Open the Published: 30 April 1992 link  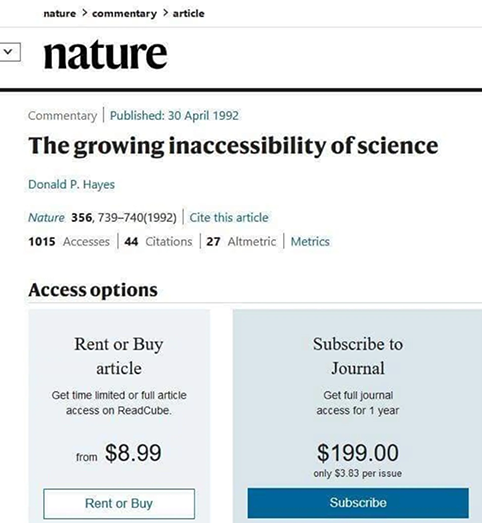[174, 116]
